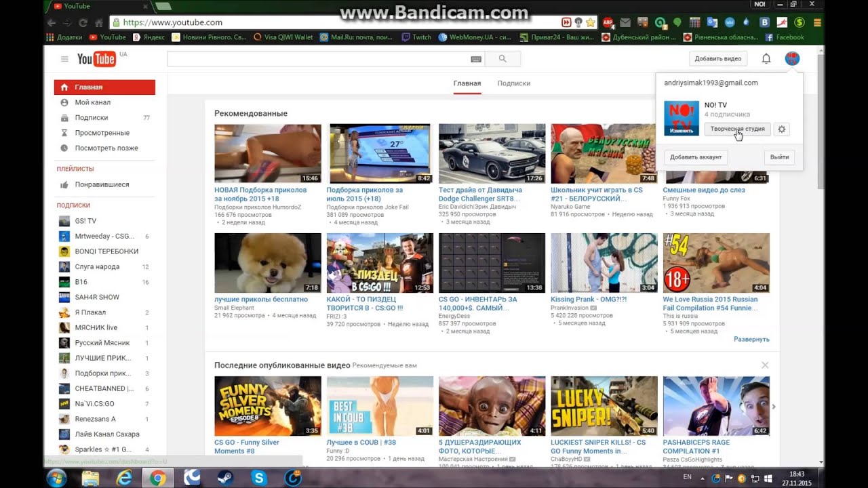Launch Internet Explorer from the taskbar
Viewport: 868px width, 488px height.
pos(124,478)
